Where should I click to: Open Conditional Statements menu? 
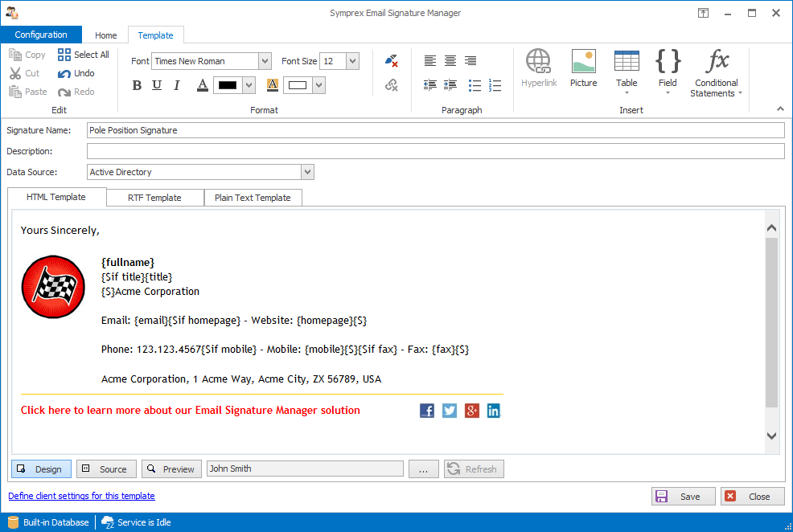[x=716, y=73]
